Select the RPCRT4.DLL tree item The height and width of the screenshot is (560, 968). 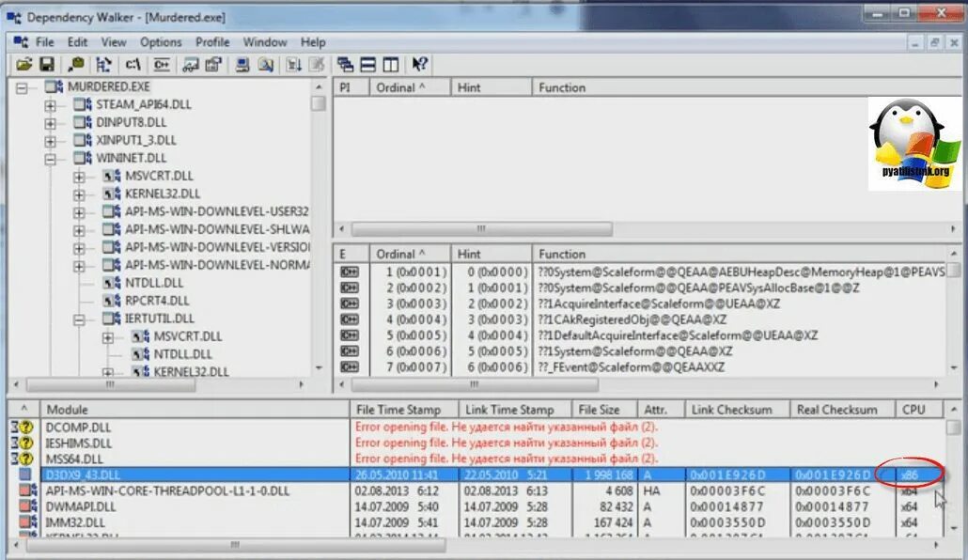[x=157, y=301]
